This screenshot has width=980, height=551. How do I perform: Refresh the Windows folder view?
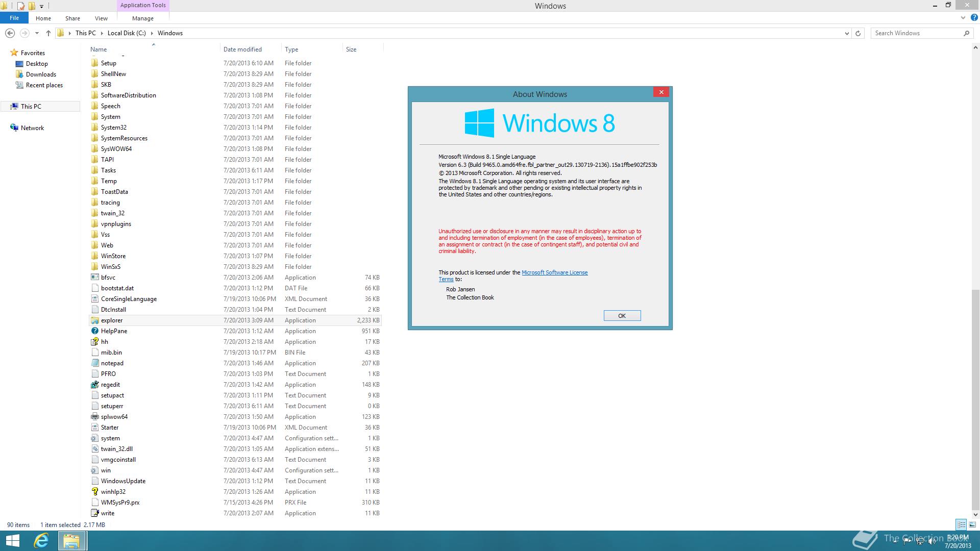pos(858,33)
